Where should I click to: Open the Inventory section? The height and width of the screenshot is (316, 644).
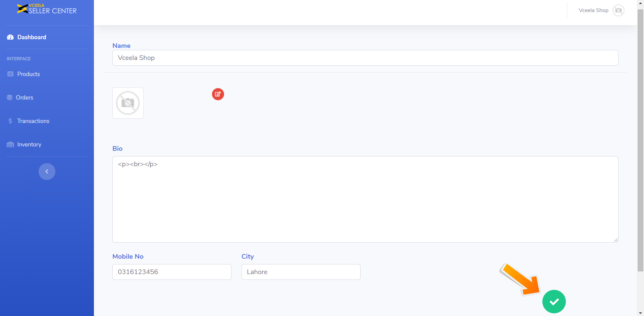coord(29,144)
